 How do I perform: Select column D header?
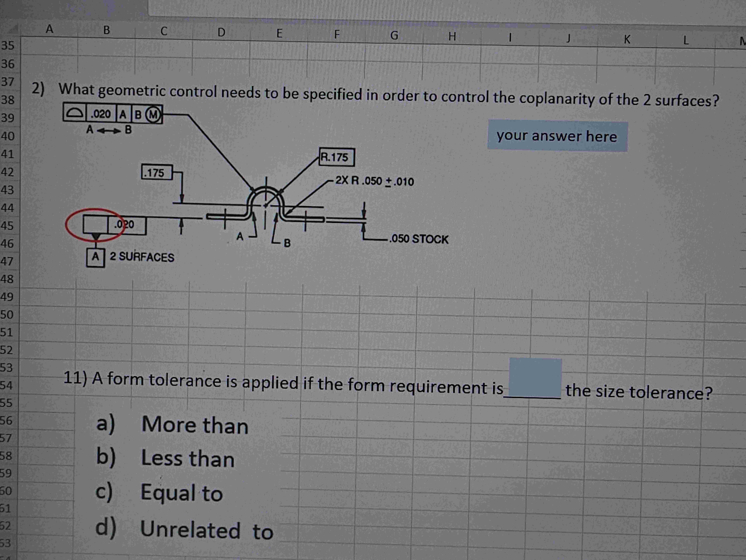click(x=221, y=32)
